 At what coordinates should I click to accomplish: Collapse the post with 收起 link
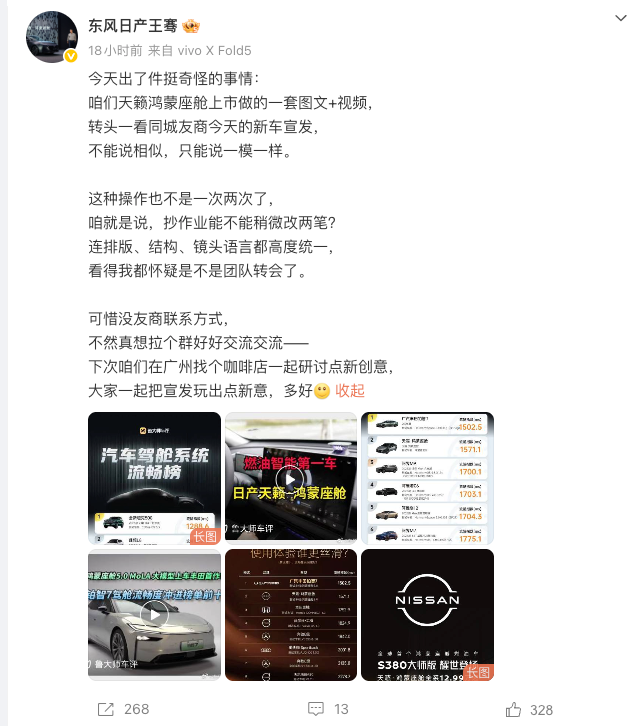click(350, 391)
